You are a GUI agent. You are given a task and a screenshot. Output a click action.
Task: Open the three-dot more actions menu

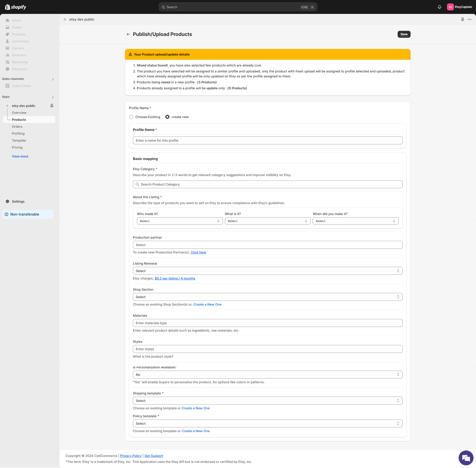click(470, 19)
